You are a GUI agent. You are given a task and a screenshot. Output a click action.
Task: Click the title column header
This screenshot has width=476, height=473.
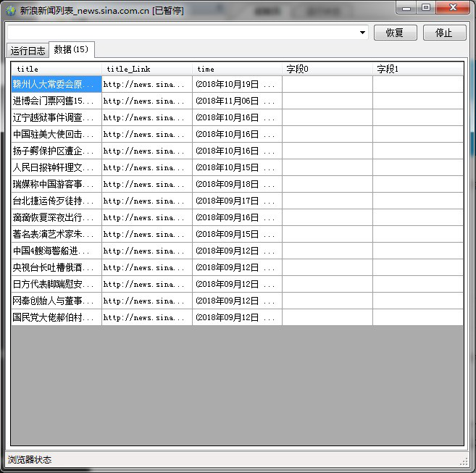pyautogui.click(x=57, y=69)
